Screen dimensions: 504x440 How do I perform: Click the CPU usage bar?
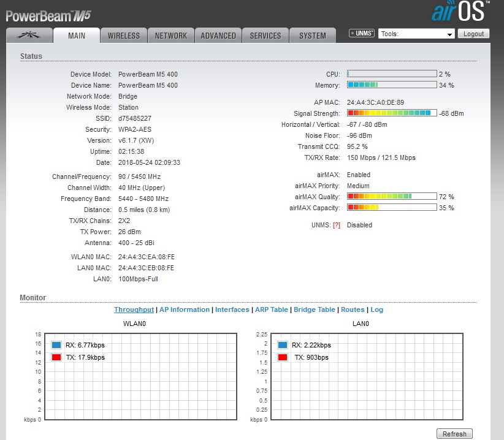pyautogui.click(x=392, y=74)
